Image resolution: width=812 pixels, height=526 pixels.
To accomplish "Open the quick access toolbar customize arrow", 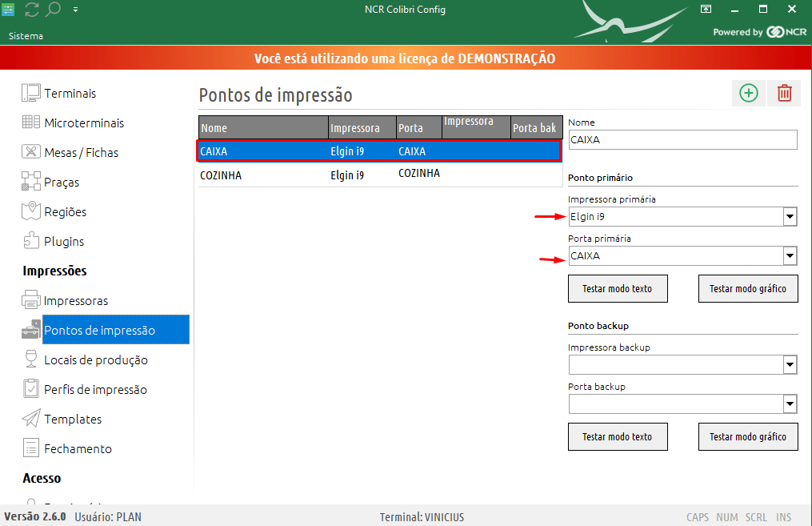I will coord(75,10).
